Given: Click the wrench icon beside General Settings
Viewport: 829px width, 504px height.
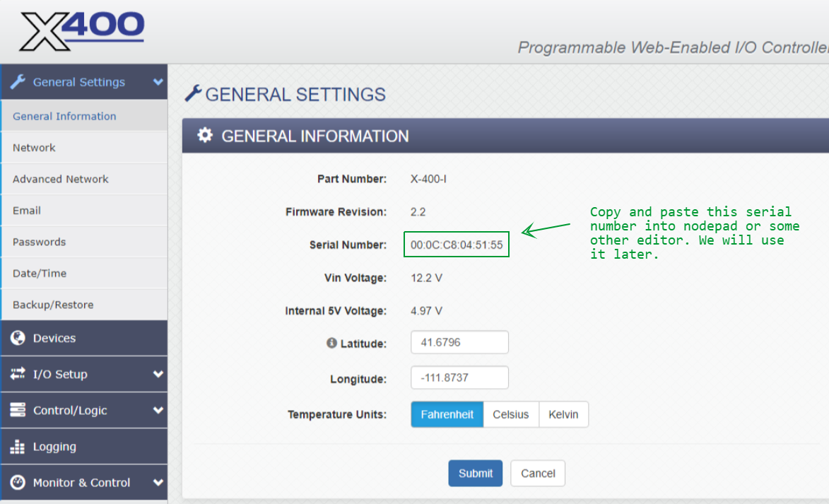Looking at the screenshot, I should coord(19,81).
